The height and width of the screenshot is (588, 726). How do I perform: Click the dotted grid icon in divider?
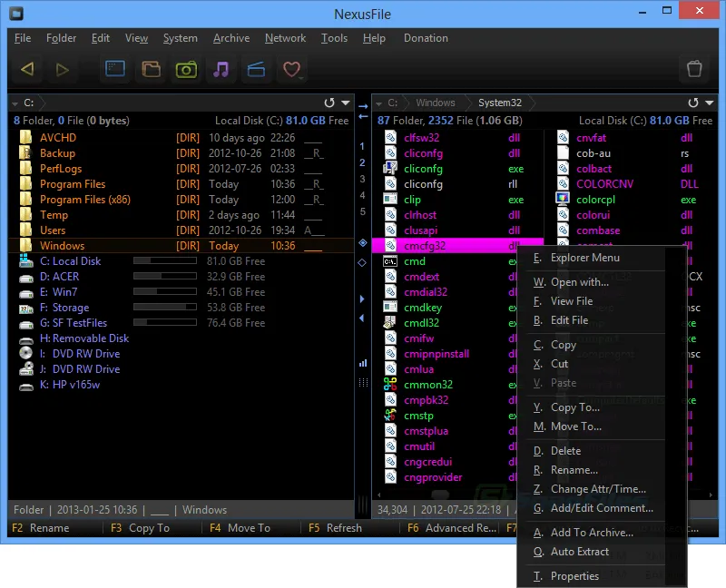point(364,382)
